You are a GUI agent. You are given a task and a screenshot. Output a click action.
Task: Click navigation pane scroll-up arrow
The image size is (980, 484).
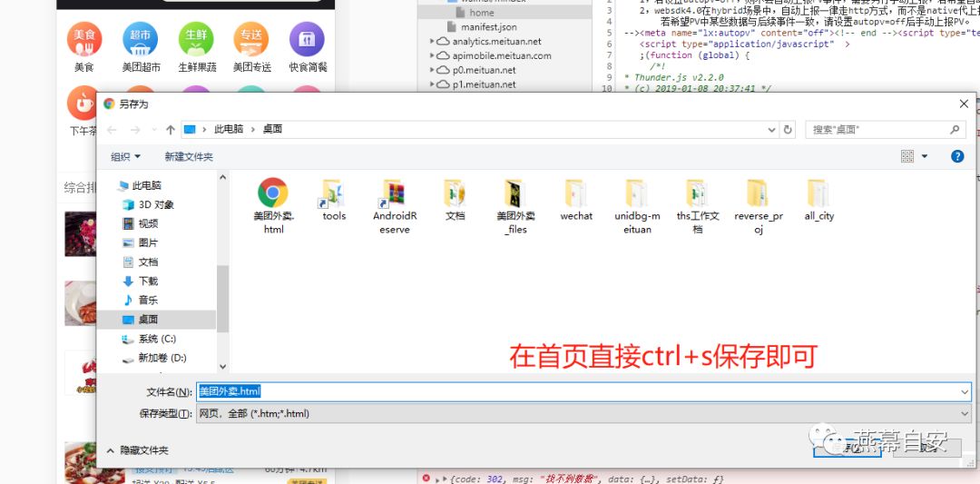pyautogui.click(x=222, y=178)
